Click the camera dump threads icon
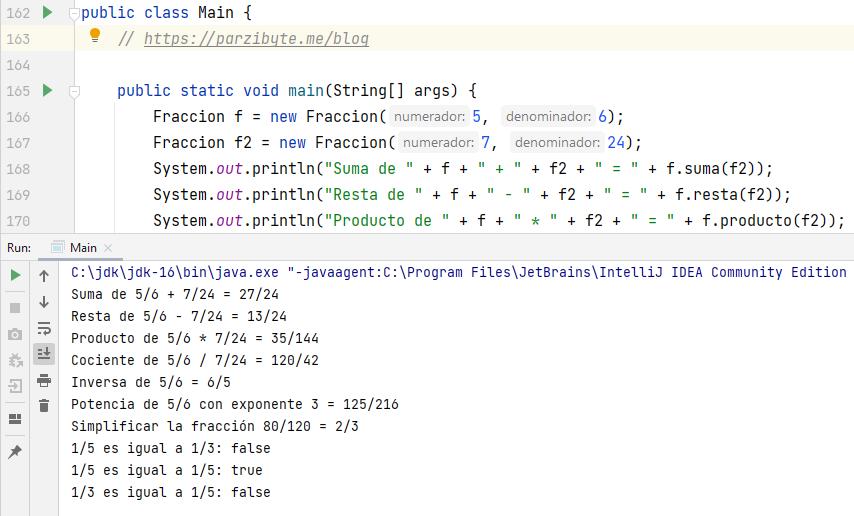The height and width of the screenshot is (516, 854). point(15,334)
